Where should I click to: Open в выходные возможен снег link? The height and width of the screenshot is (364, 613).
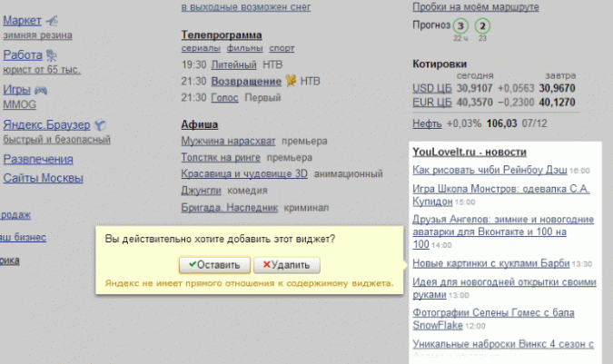click(x=246, y=6)
